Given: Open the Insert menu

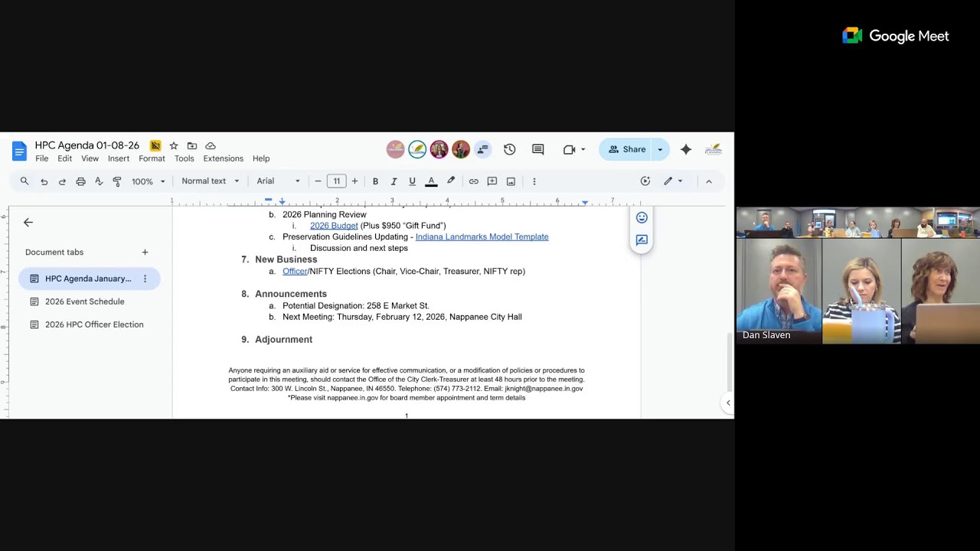Looking at the screenshot, I should click(119, 158).
